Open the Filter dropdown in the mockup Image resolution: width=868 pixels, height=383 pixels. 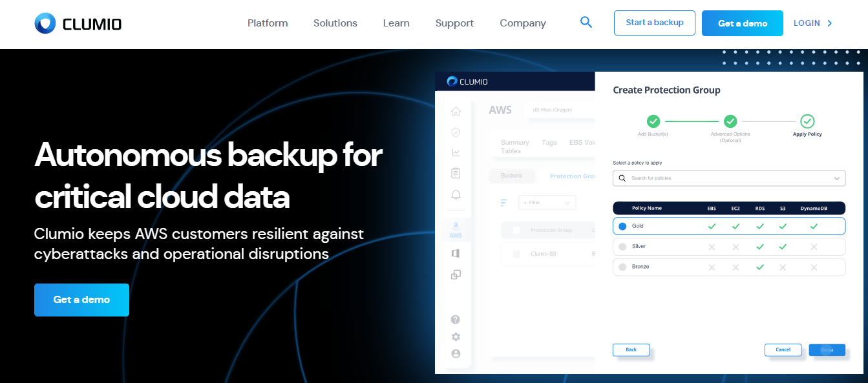(x=547, y=203)
